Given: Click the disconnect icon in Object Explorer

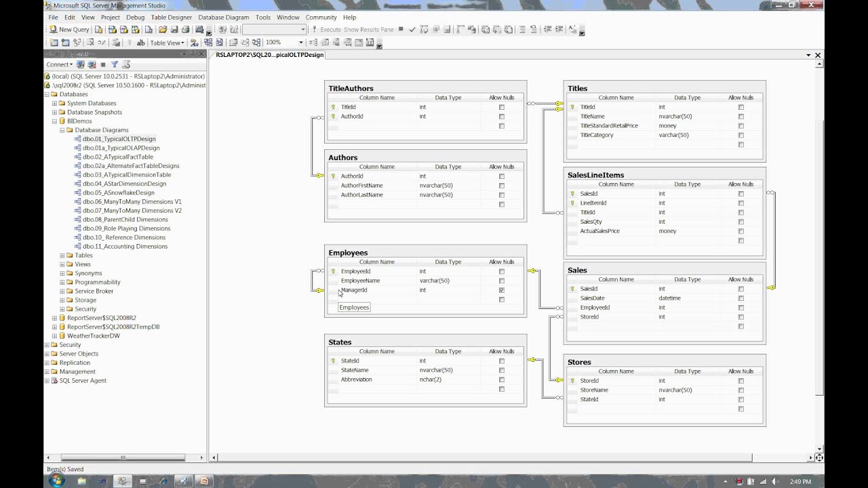Looking at the screenshot, I should pyautogui.click(x=92, y=64).
